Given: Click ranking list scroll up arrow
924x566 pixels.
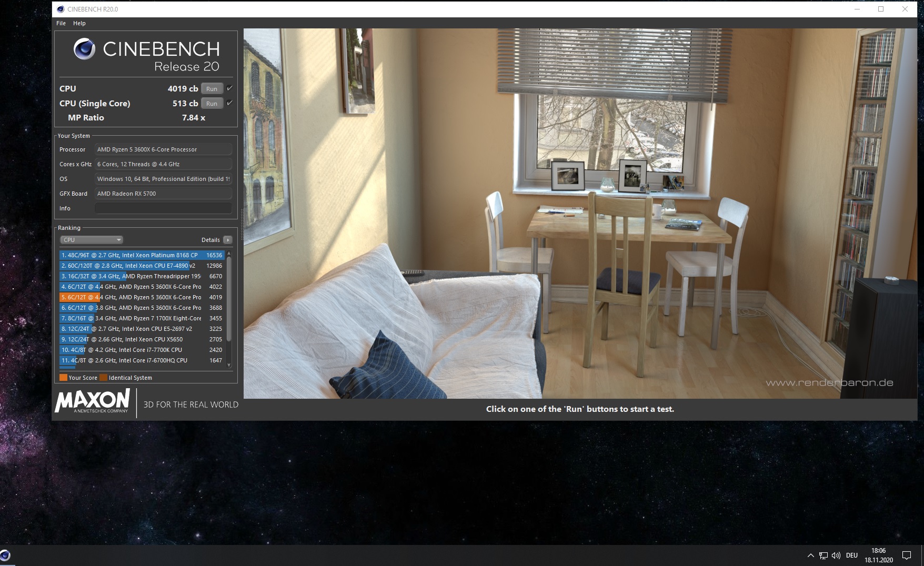Looking at the screenshot, I should tap(229, 254).
